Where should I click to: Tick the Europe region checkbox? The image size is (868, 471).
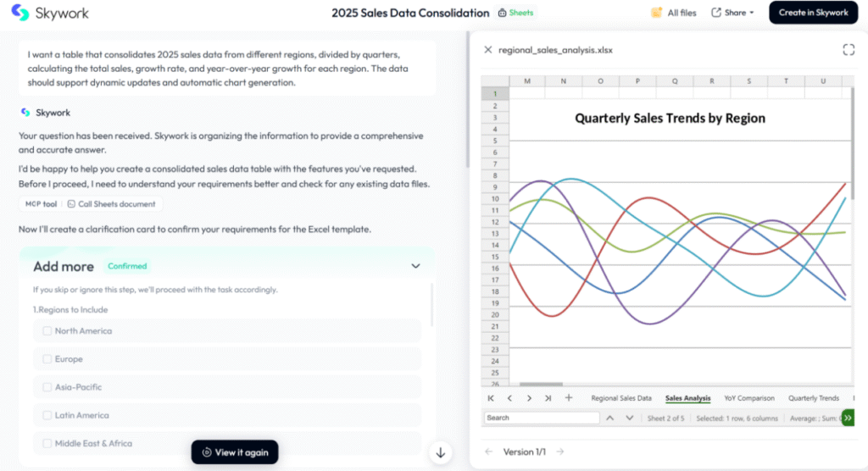tap(47, 359)
